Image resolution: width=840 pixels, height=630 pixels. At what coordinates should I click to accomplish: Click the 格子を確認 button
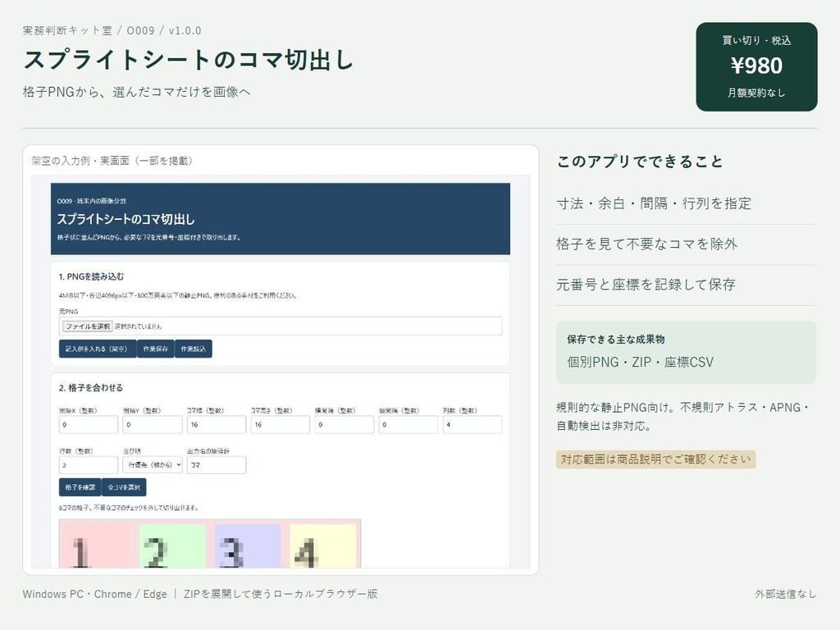80,487
